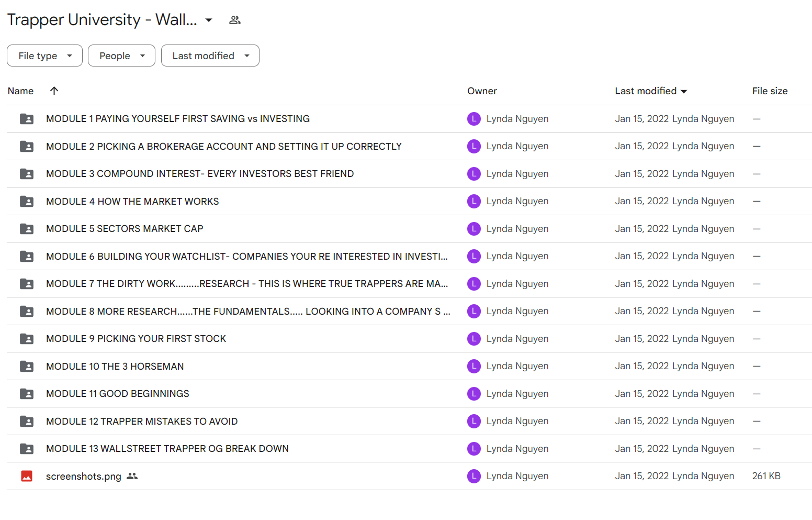Click the shared people icon beside folder title
Viewport: 812px width, 520px height.
pos(235,20)
